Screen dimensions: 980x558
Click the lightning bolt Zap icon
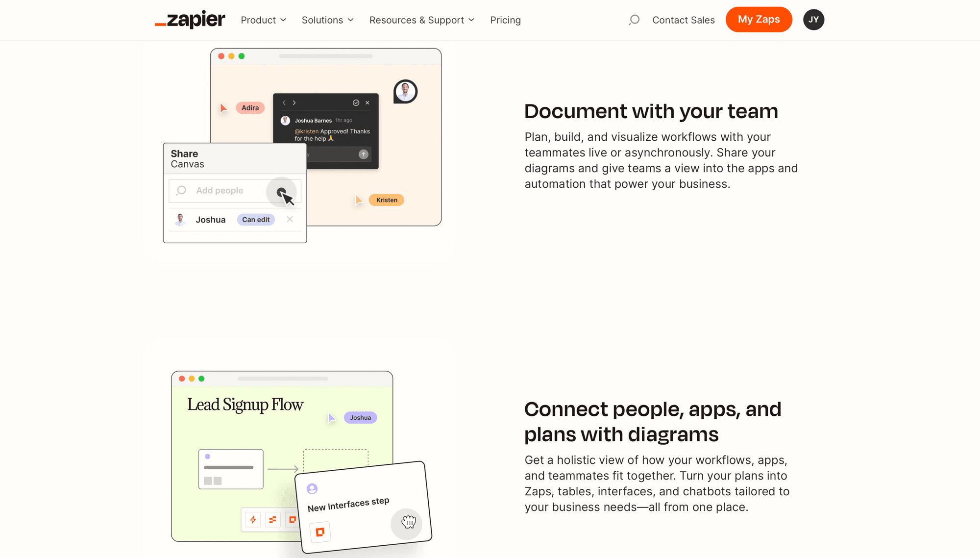(253, 520)
